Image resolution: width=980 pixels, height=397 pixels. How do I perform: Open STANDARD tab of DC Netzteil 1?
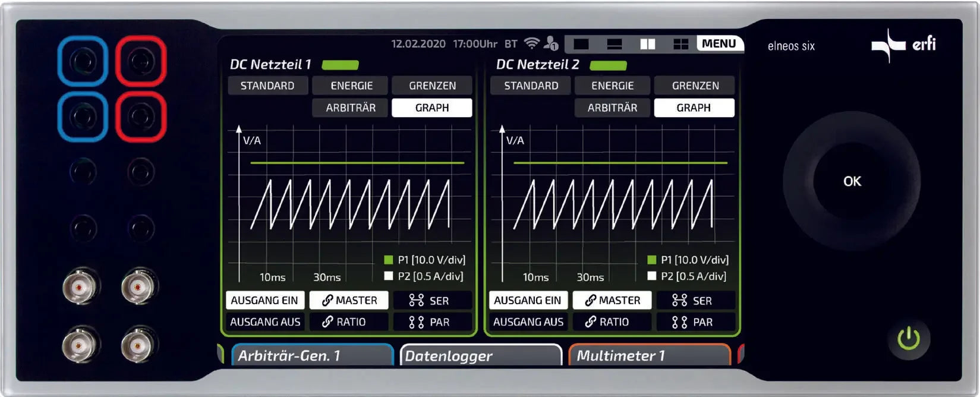268,86
